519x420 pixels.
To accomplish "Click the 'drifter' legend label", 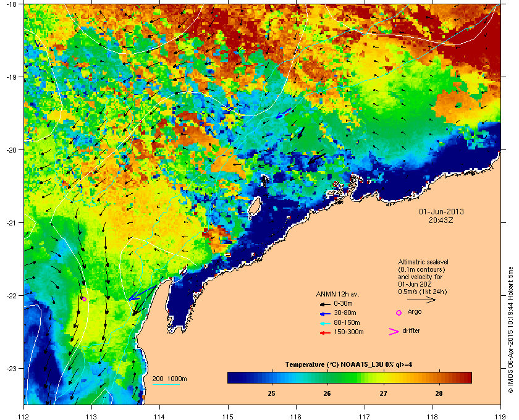I will pyautogui.click(x=411, y=330).
